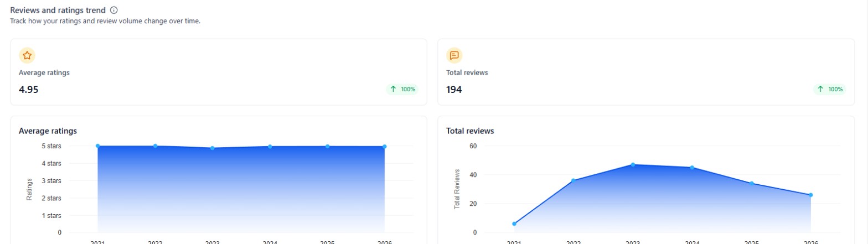Click the 2024 data point on Total reviews chart
This screenshot has width=868, height=244.
click(692, 168)
